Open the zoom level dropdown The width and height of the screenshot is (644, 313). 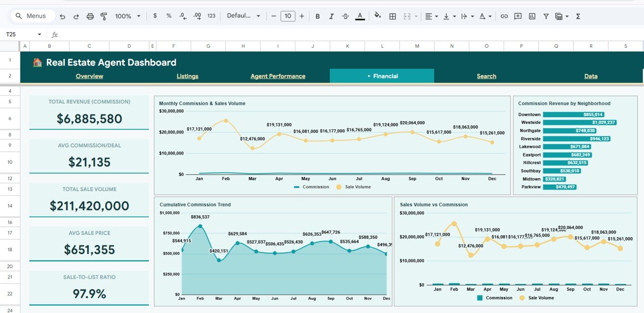[127, 16]
